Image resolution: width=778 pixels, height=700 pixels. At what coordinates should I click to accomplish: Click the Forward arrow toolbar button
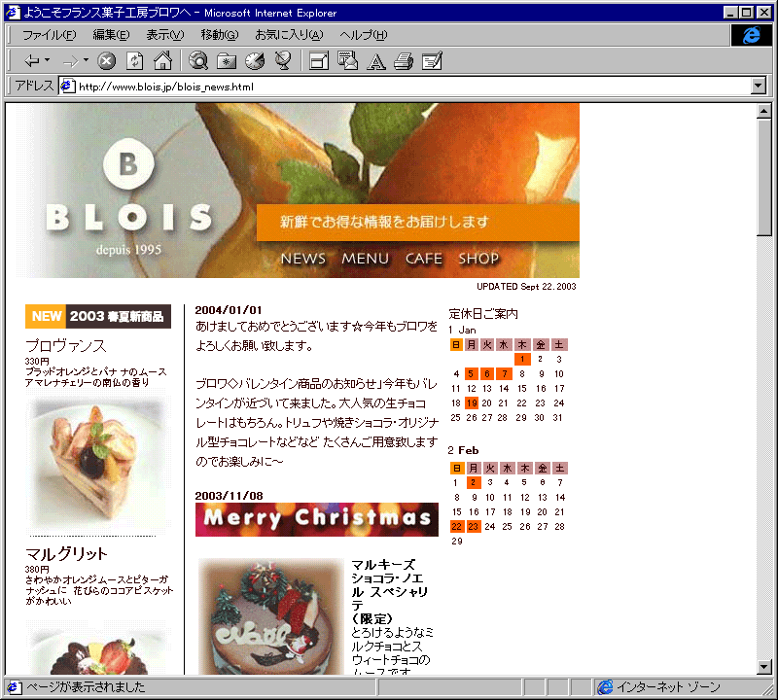point(71,61)
